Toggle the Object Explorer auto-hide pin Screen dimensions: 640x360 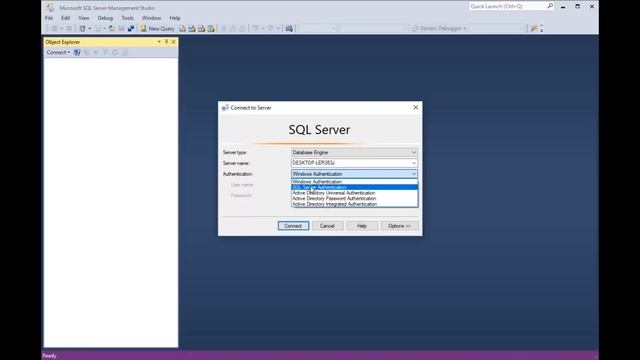[166, 42]
